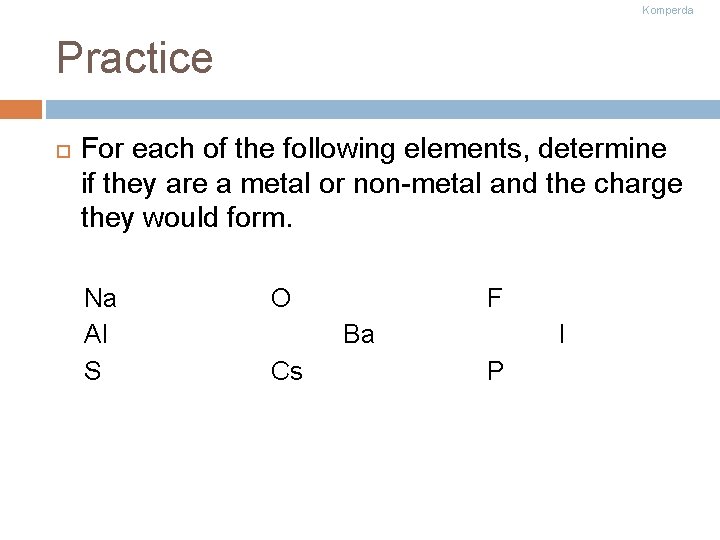This screenshot has width=720, height=540.
Task: Select the element O
Action: [x=281, y=298]
